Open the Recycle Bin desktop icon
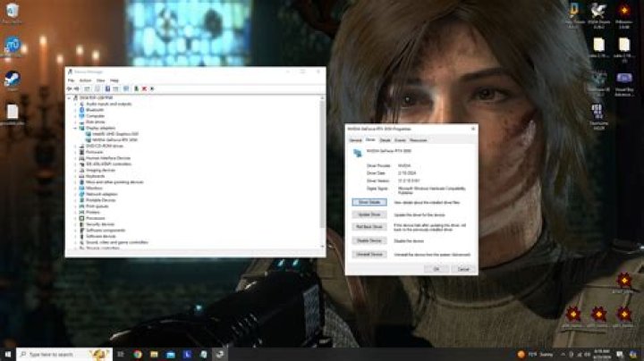 click(x=13, y=13)
